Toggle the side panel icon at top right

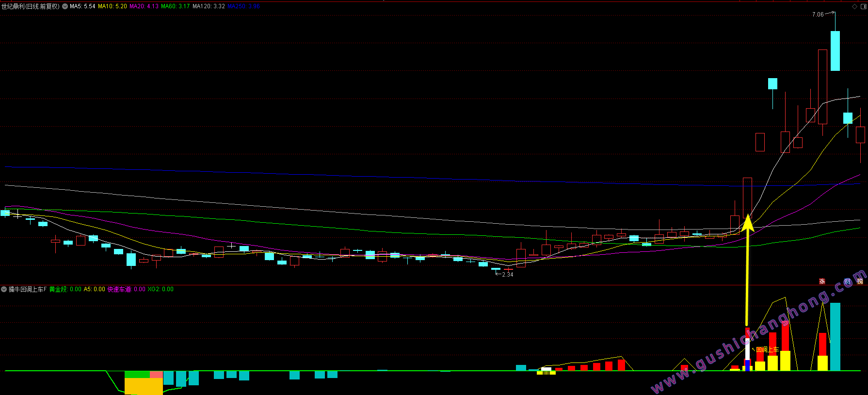tap(863, 6)
